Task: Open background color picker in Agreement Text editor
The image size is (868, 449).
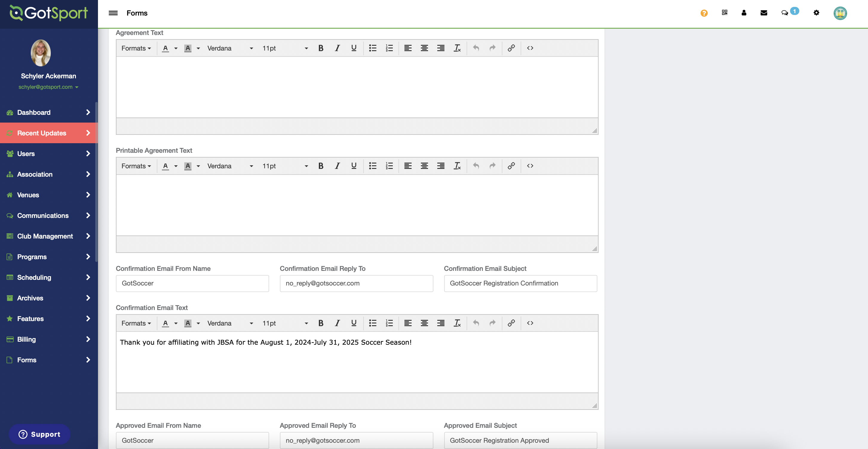Action: point(198,48)
